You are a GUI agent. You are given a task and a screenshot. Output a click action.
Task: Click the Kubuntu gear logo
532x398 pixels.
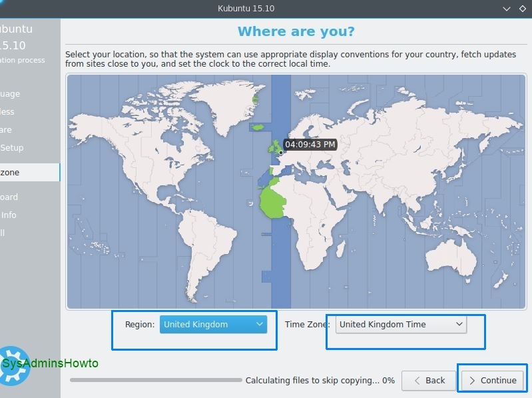pyautogui.click(x=12, y=363)
